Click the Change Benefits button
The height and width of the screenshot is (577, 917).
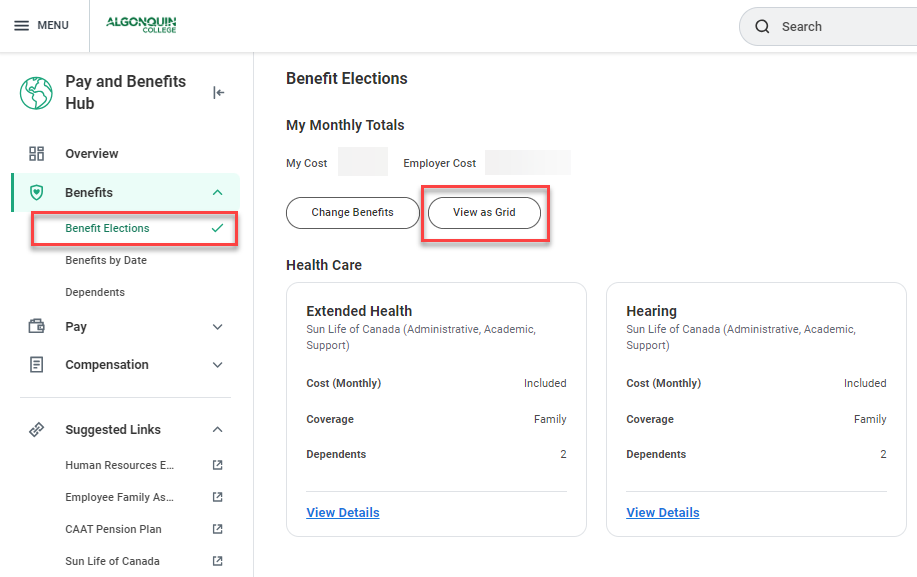click(x=352, y=213)
